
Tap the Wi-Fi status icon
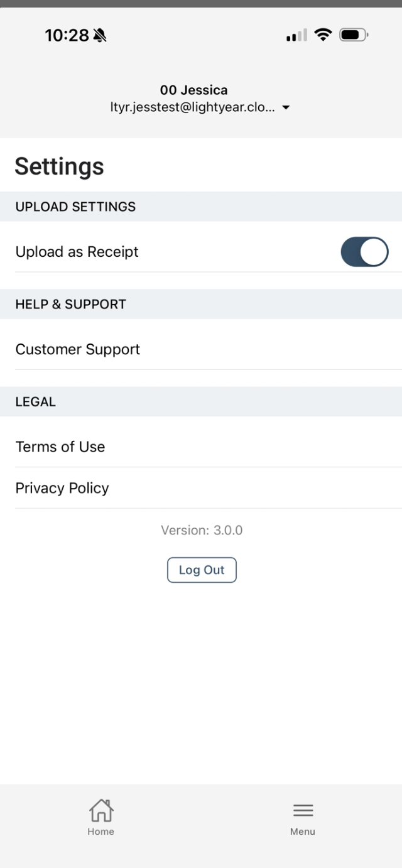323,35
